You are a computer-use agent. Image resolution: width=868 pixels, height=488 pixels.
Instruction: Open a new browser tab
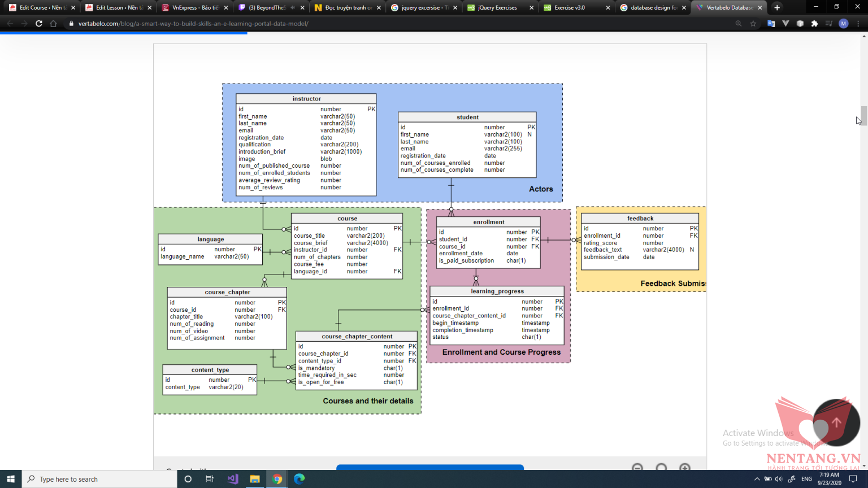click(x=777, y=8)
